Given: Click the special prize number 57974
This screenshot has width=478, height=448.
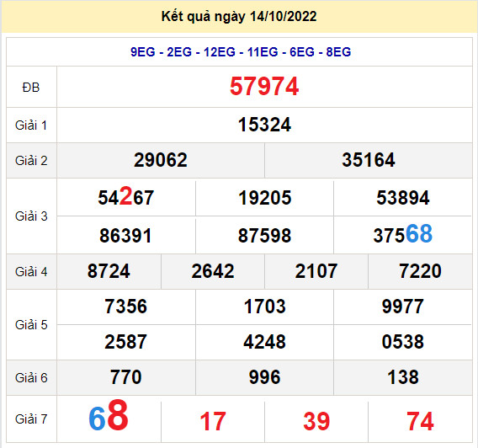Looking at the screenshot, I should [x=264, y=87].
